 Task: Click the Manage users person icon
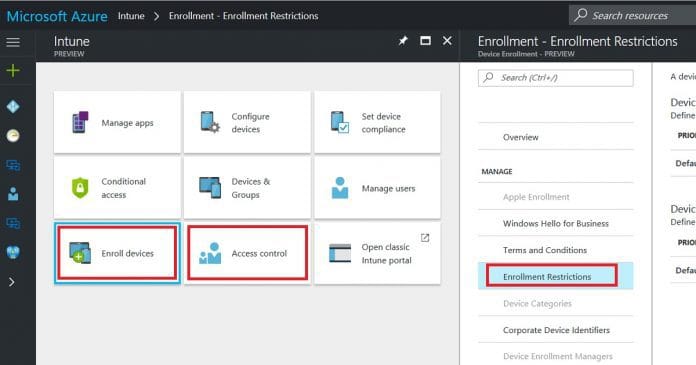(340, 188)
